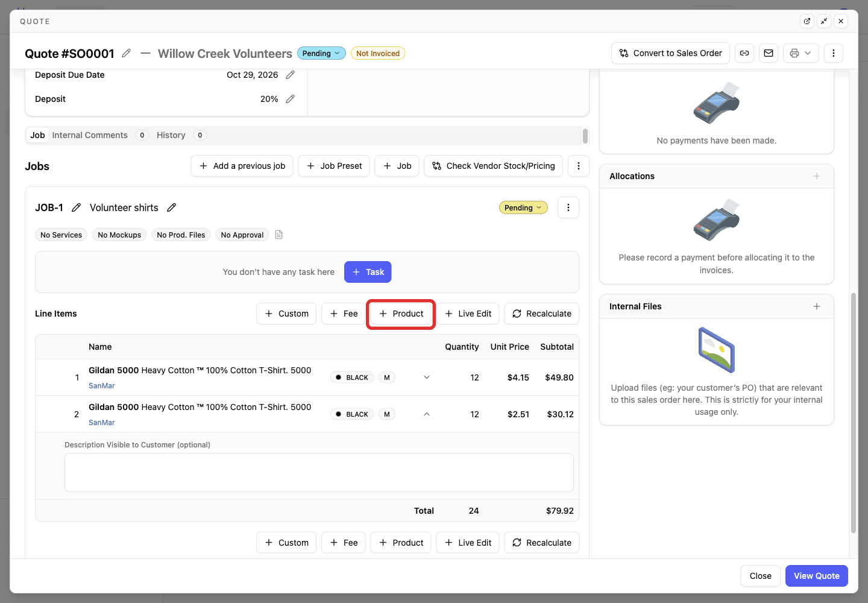Add a Task to the job
The height and width of the screenshot is (603, 868).
coord(368,272)
